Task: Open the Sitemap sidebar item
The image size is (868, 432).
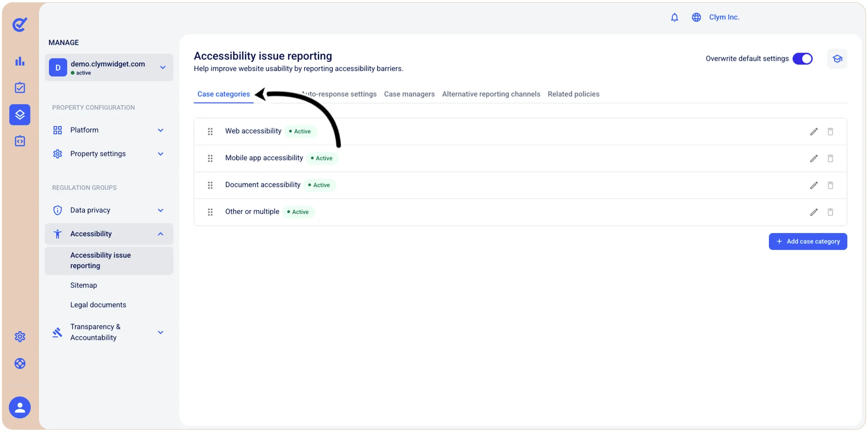Action: (x=83, y=285)
